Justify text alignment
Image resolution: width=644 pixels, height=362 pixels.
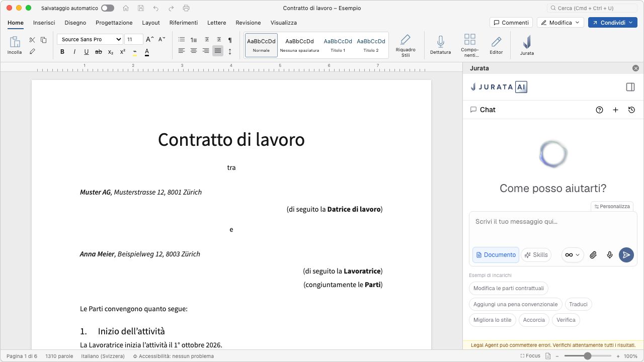[x=218, y=51]
